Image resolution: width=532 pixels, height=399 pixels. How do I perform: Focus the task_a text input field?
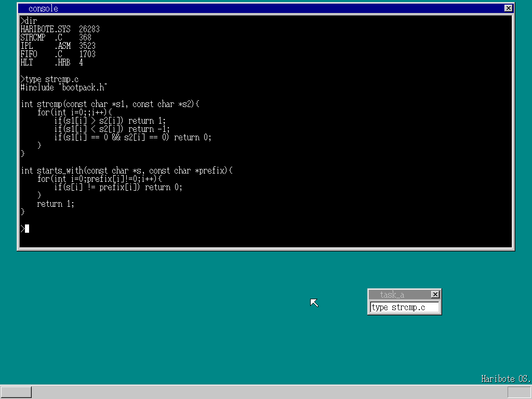pyautogui.click(x=404, y=308)
